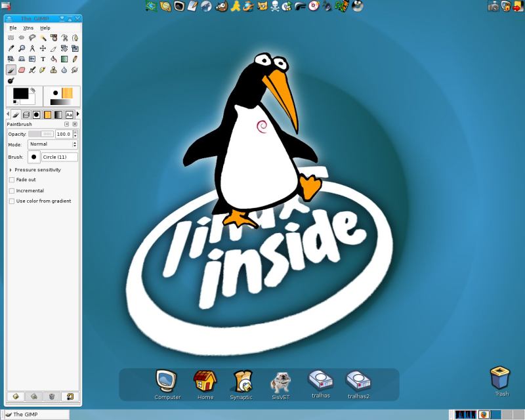Select the Perspective tool
Screen dimensions: 525x420
(x=22, y=59)
